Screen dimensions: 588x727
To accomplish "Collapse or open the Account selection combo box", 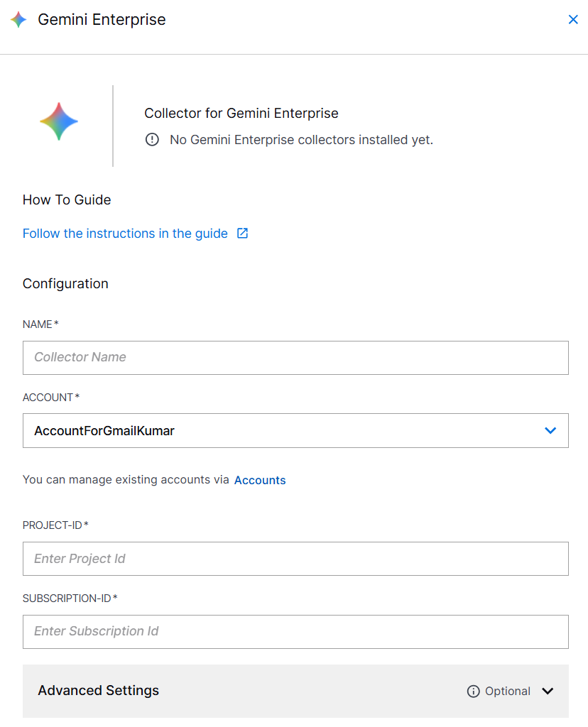I will (295, 430).
